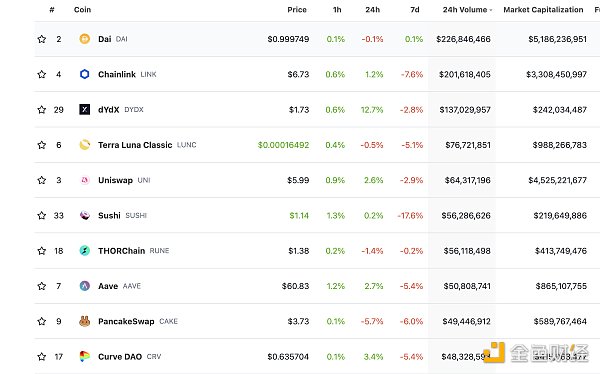Click the CAKE ticker label
The height and width of the screenshot is (374, 600).
coord(168,321)
